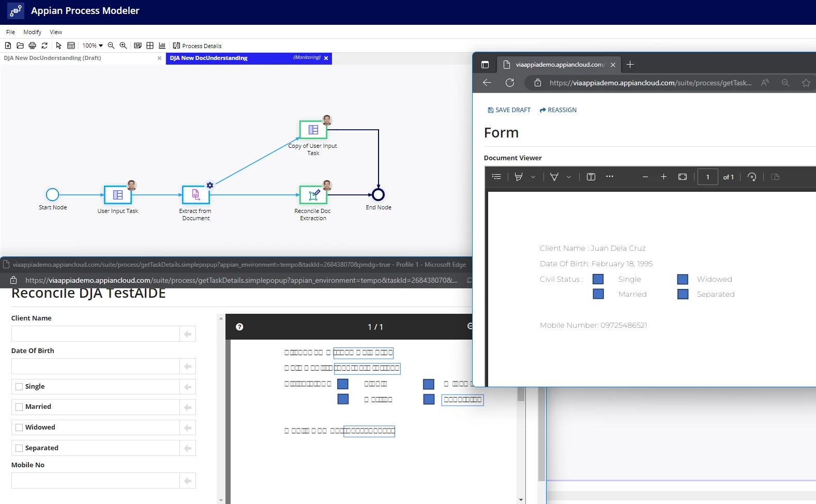Select the Extract from Document node
The width and height of the screenshot is (816, 504).
[196, 195]
